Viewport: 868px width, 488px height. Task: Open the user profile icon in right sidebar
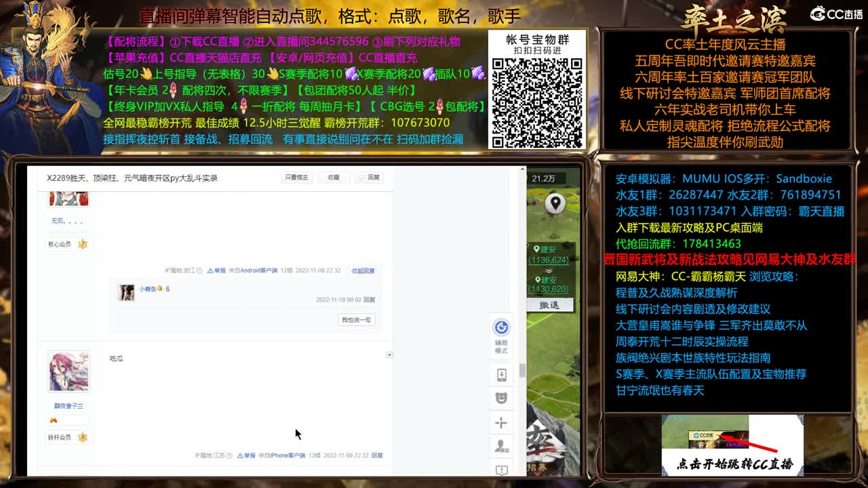(x=501, y=448)
